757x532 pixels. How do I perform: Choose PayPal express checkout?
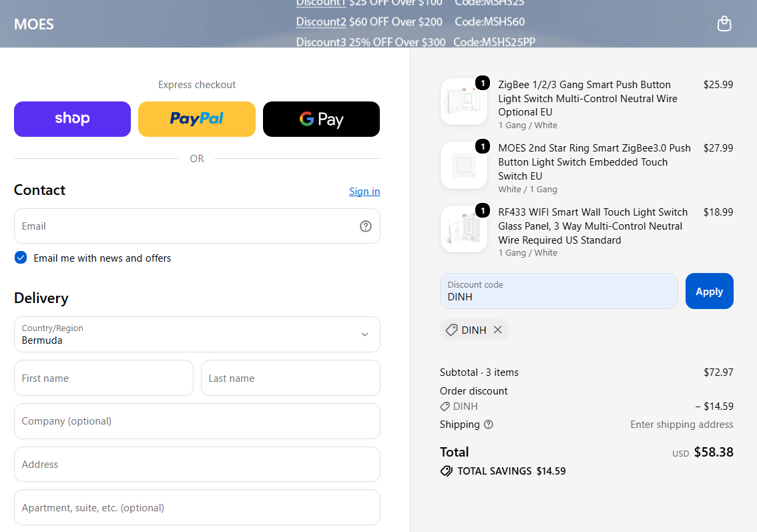pos(196,119)
